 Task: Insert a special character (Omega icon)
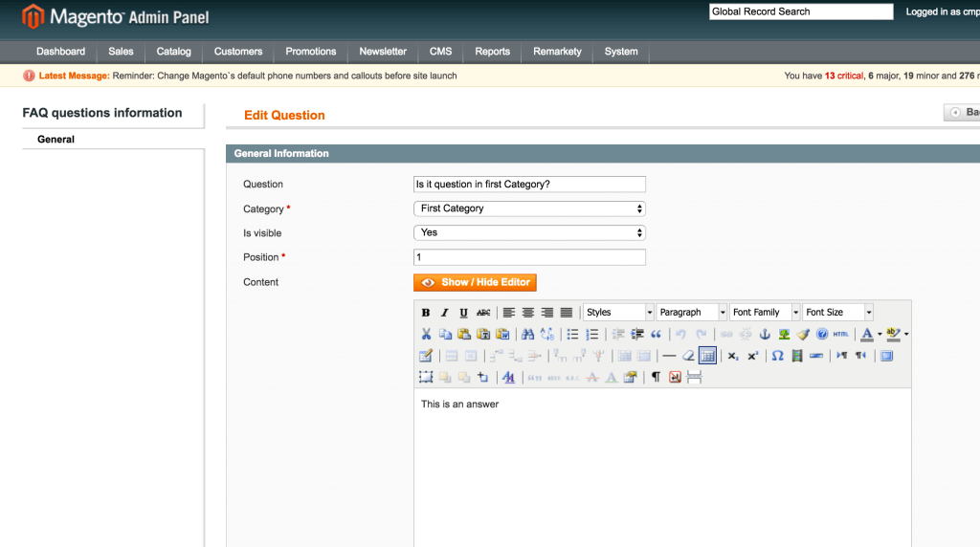coord(777,356)
